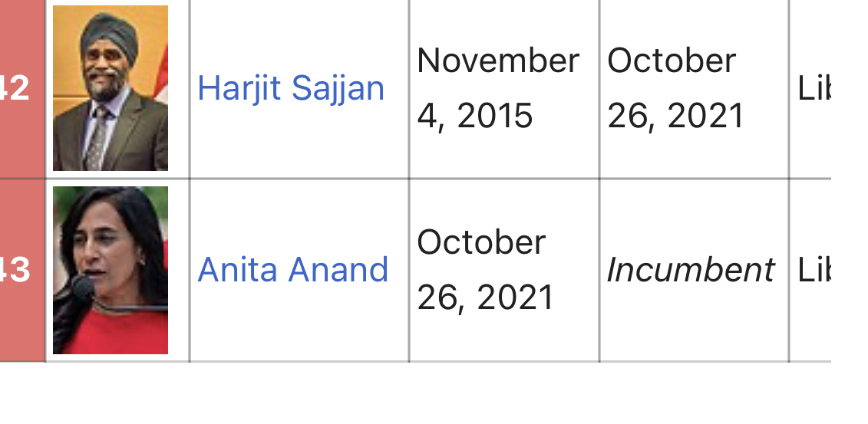Click the patterned tie in Sajjan's photo
The height and width of the screenshot is (424, 868).
[97, 138]
